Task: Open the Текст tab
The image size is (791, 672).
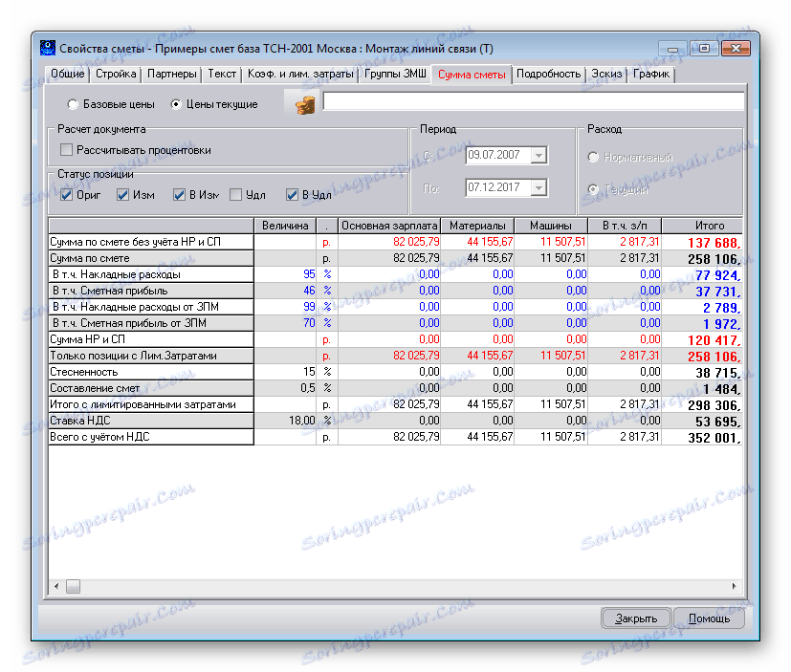Action: pos(222,75)
